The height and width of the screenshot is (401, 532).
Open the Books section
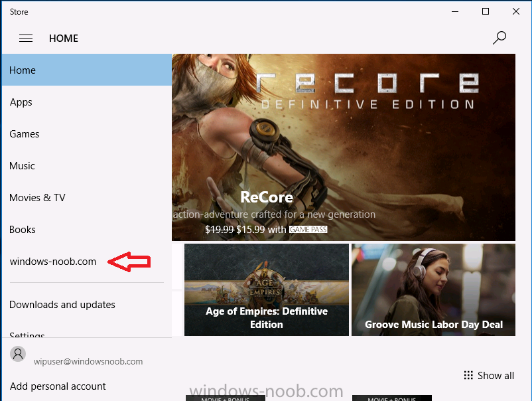[86, 230]
